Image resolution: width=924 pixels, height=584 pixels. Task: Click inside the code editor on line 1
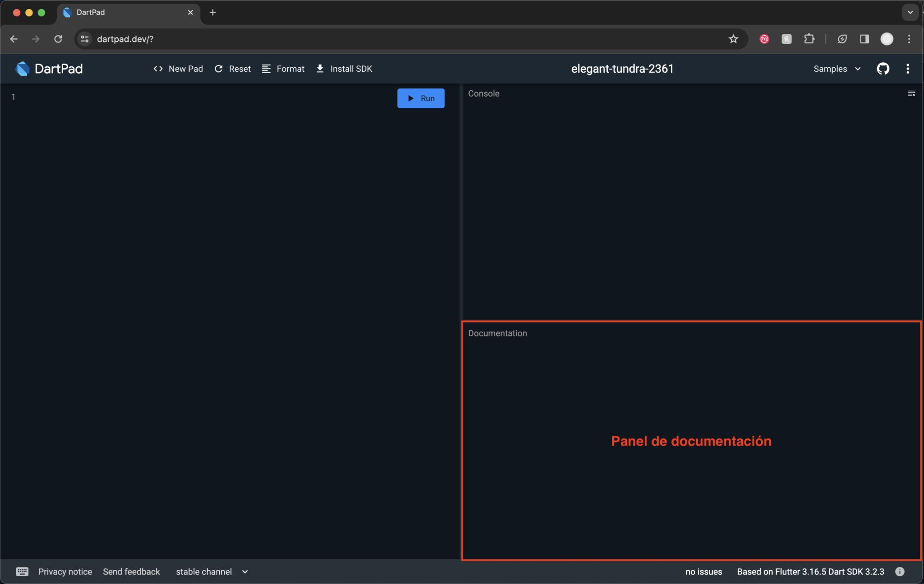pyautogui.click(x=180, y=97)
